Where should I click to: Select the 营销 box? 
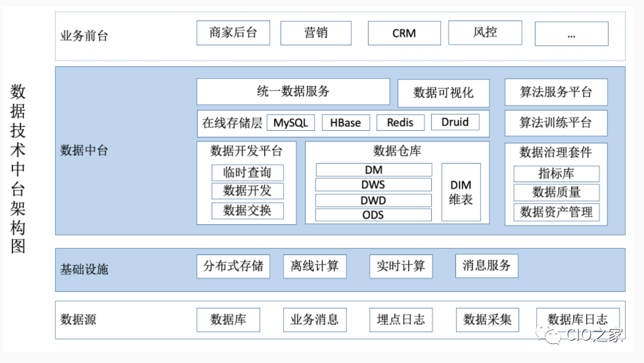click(315, 33)
